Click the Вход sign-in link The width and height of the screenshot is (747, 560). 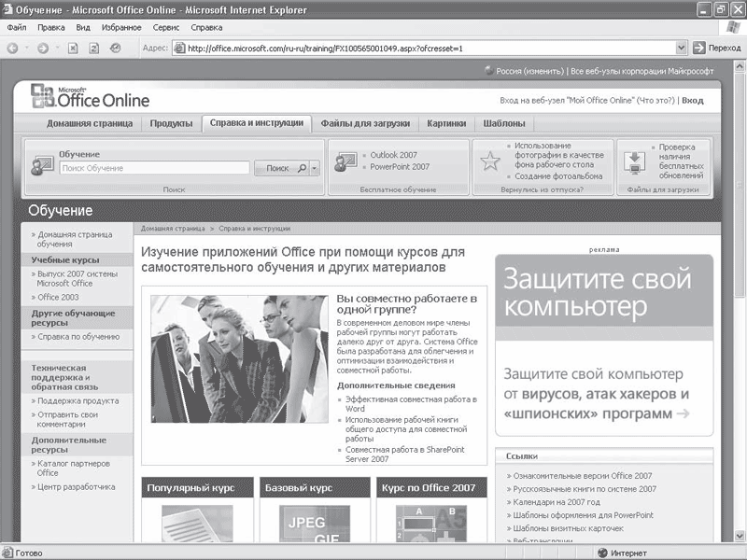pos(693,101)
